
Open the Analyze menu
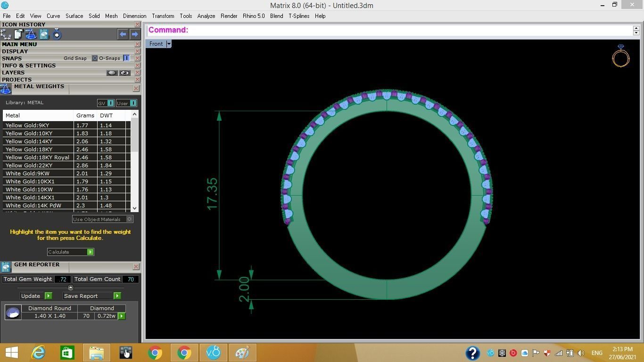206,16
